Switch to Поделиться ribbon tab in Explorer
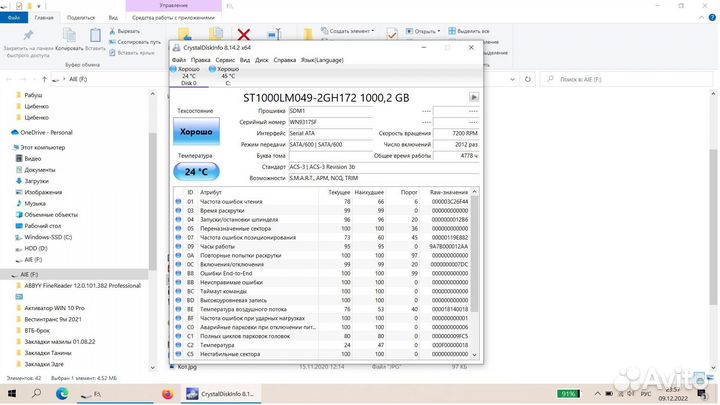Viewport: 720px width, 405px height. (81, 17)
